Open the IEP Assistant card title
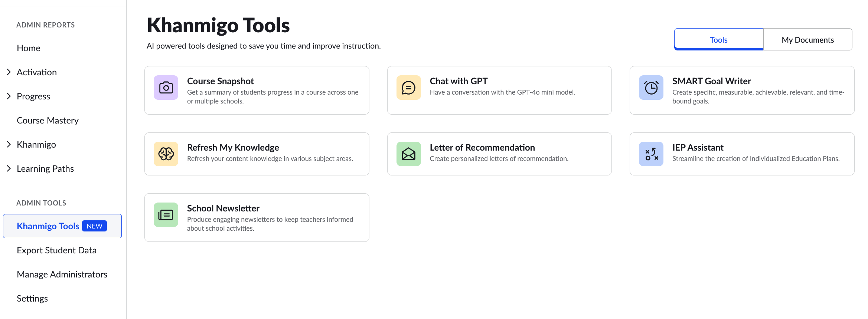 tap(698, 147)
